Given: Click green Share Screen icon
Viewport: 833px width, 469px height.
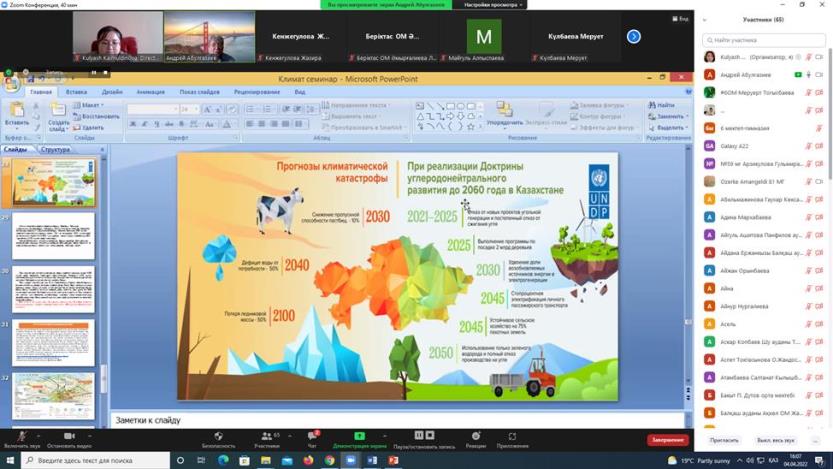Looking at the screenshot, I should coord(360,437).
